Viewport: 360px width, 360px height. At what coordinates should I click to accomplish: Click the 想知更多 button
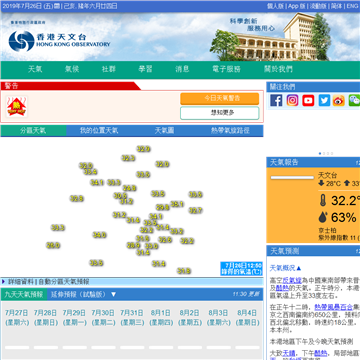[x=220, y=113]
